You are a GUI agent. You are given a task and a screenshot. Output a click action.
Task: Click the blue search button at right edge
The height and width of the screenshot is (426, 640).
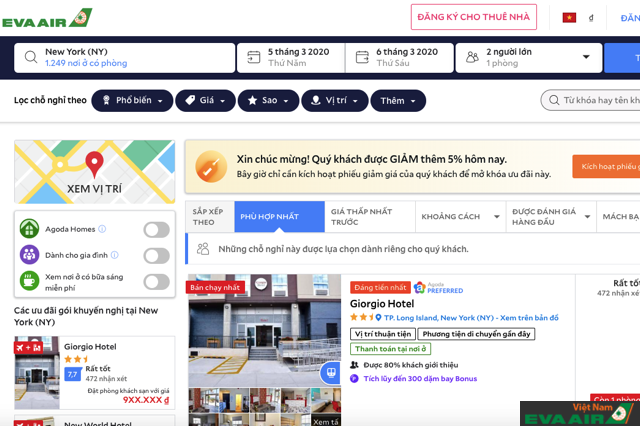622,58
